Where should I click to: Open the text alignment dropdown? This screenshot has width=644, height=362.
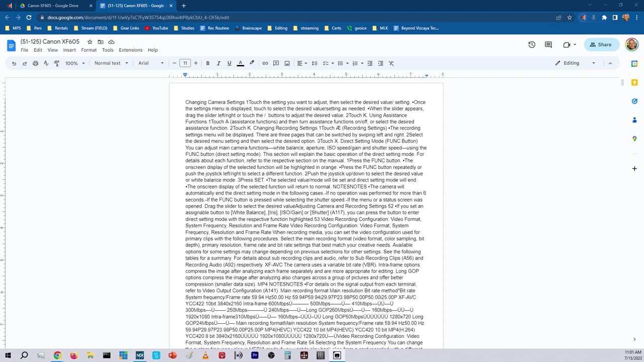click(302, 63)
